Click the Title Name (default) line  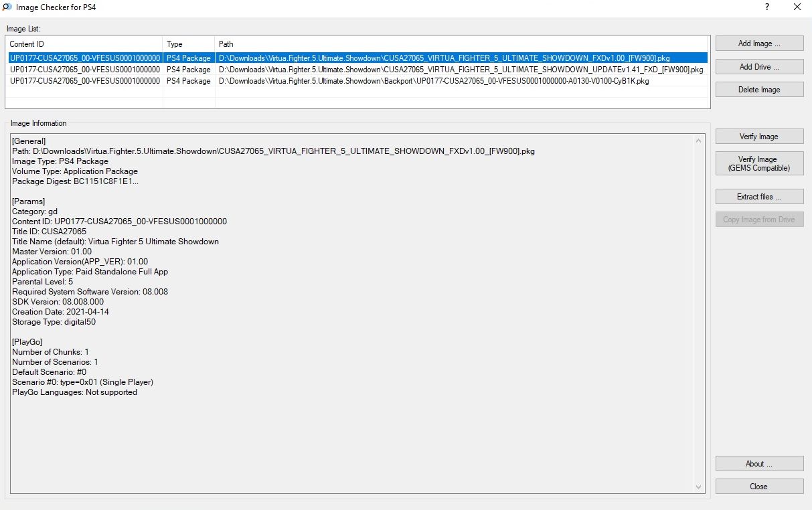pyautogui.click(x=115, y=242)
